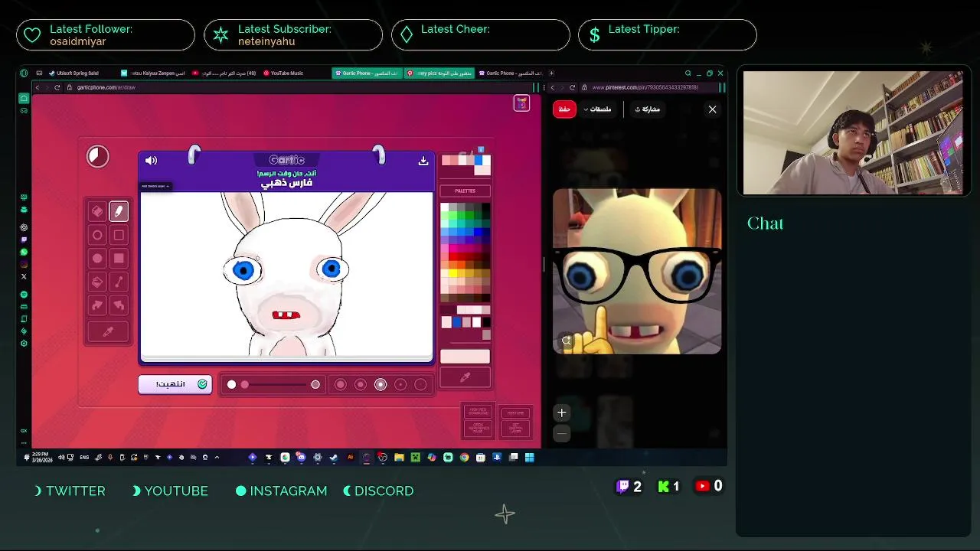Open visual search on the Pinterest rabbit image
Screen dimensions: 980x551
click(x=567, y=341)
